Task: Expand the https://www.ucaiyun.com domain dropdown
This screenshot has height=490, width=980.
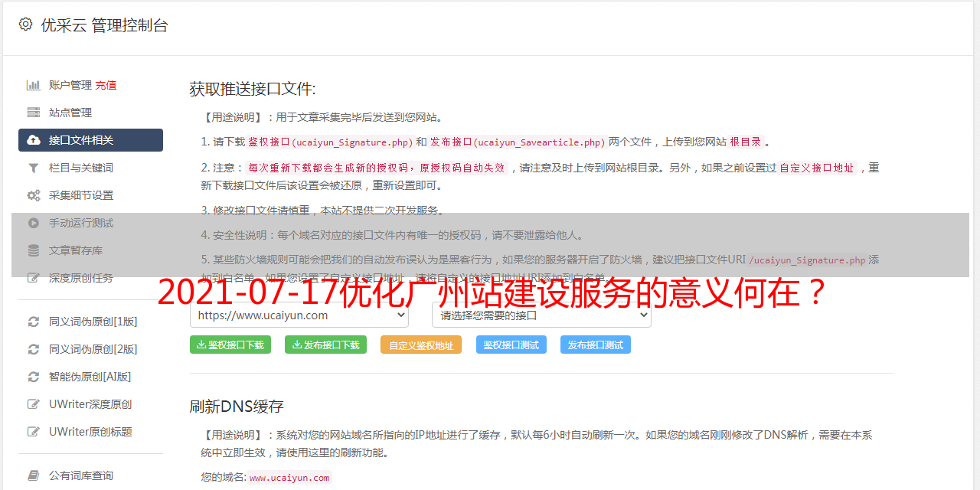Action: 299,315
